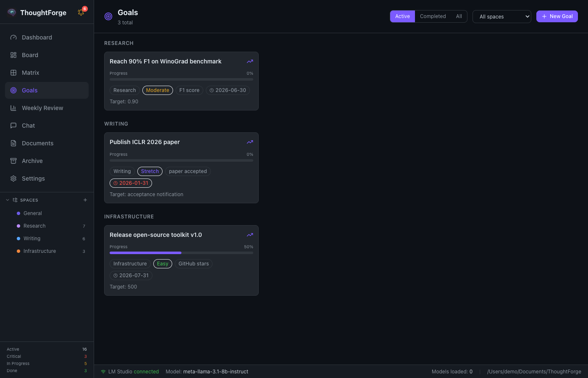This screenshot has height=378, width=588.
Task: Click the Stretch difficulty tag
Action: coord(150,171)
